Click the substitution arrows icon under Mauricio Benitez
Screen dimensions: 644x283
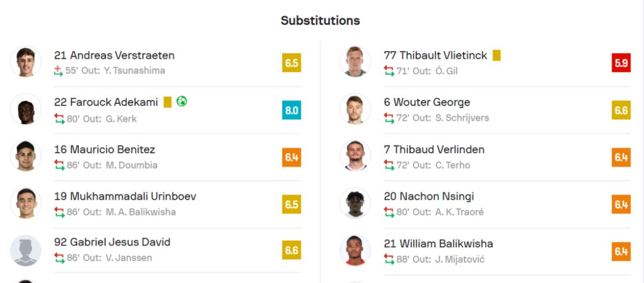[x=59, y=165]
